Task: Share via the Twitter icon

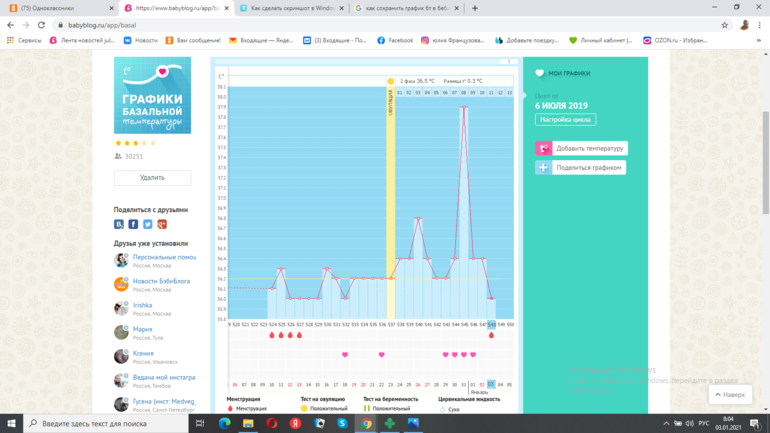Action: point(147,225)
